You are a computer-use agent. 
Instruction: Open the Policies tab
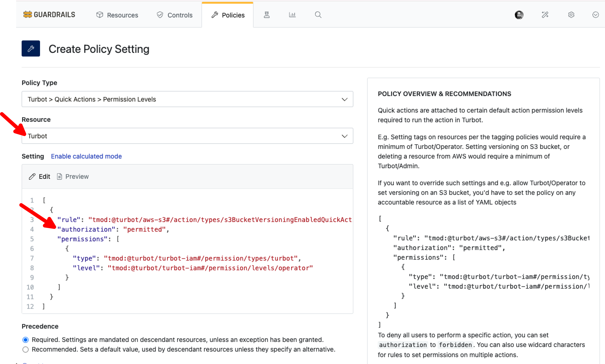[x=228, y=15]
